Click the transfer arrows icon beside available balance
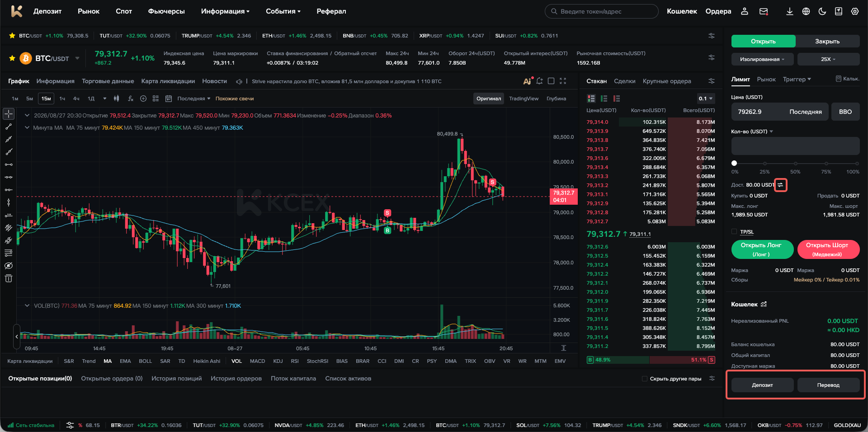Screen dimensions: 868x432 coord(780,185)
